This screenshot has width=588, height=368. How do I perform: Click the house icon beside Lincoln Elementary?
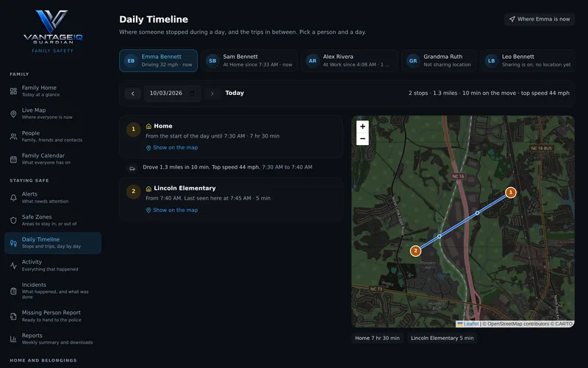tap(148, 188)
